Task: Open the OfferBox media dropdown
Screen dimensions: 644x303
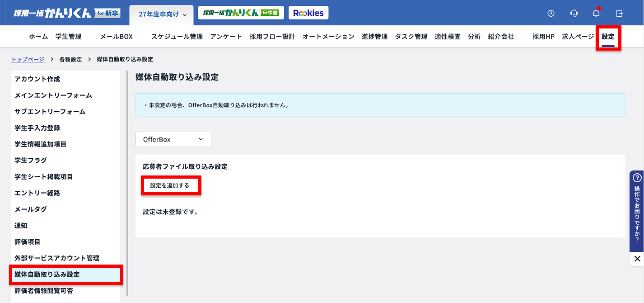Action: [173, 139]
